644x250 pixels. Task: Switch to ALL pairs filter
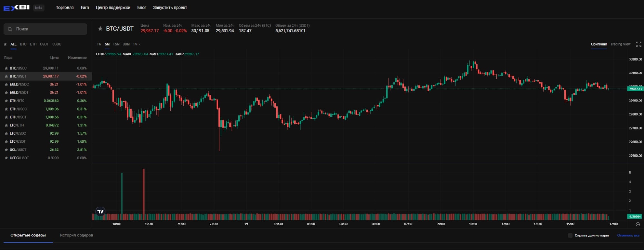click(x=13, y=44)
